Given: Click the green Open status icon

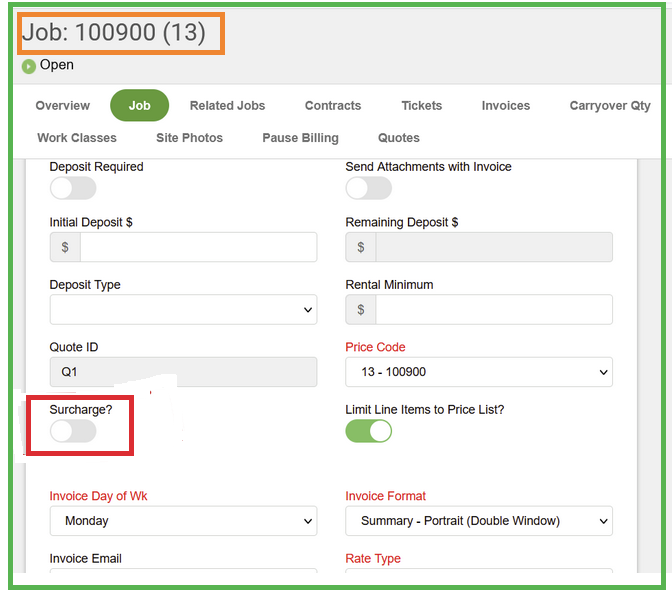Looking at the screenshot, I should [29, 66].
